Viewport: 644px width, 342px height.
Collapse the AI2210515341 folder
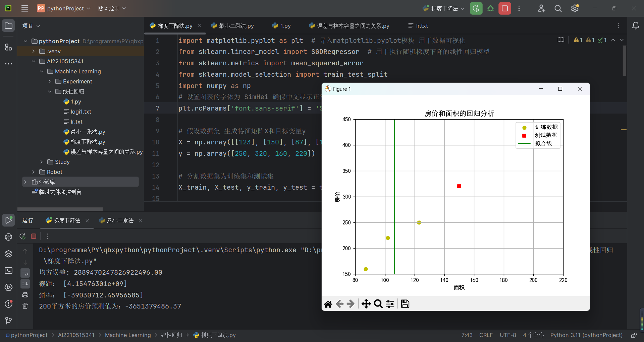click(x=33, y=61)
